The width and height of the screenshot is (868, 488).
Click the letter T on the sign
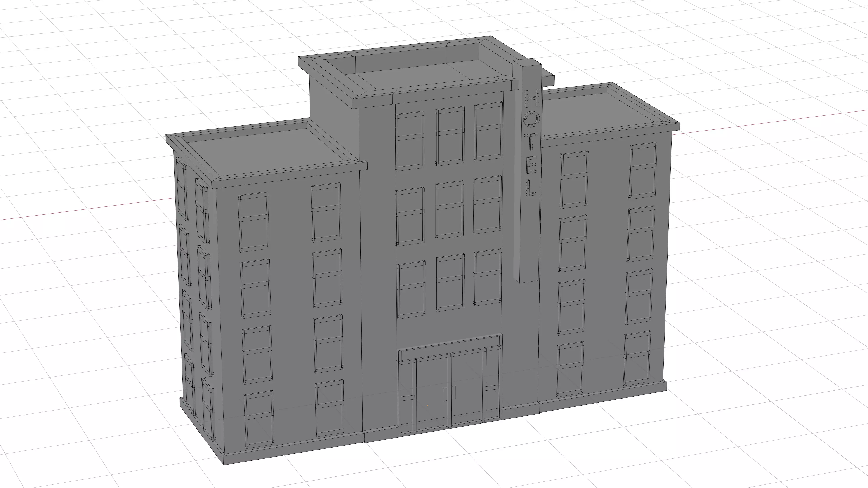(531, 141)
